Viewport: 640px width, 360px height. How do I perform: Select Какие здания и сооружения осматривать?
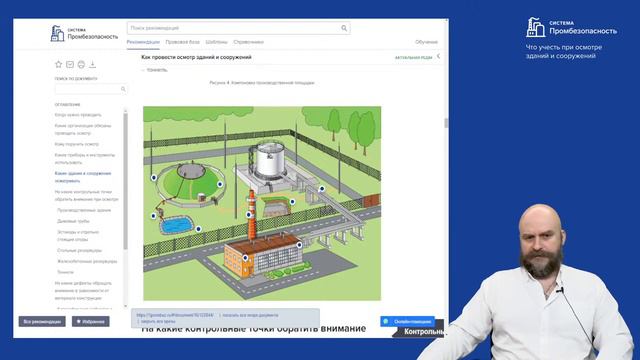83,177
